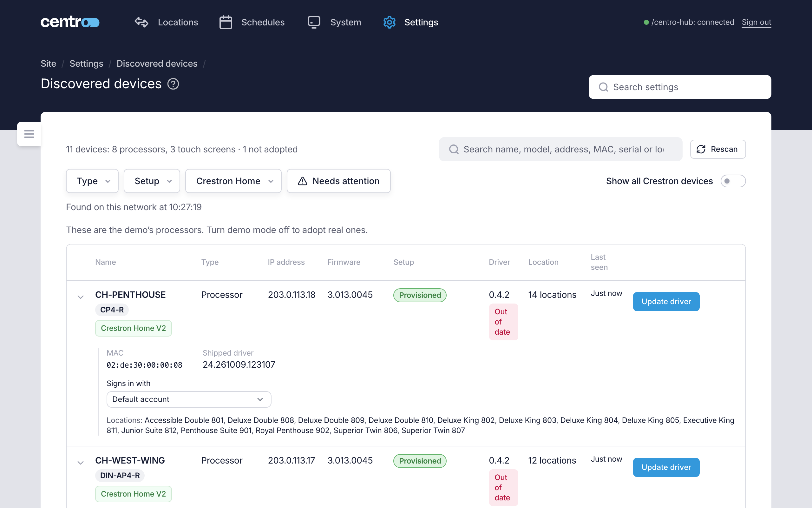Open the hamburger side menu
Screen dimensions: 812x508
point(29,134)
